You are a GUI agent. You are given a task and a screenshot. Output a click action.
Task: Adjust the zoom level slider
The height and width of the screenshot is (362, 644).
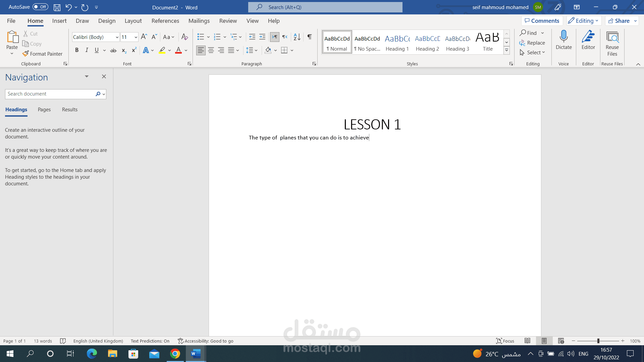598,341
